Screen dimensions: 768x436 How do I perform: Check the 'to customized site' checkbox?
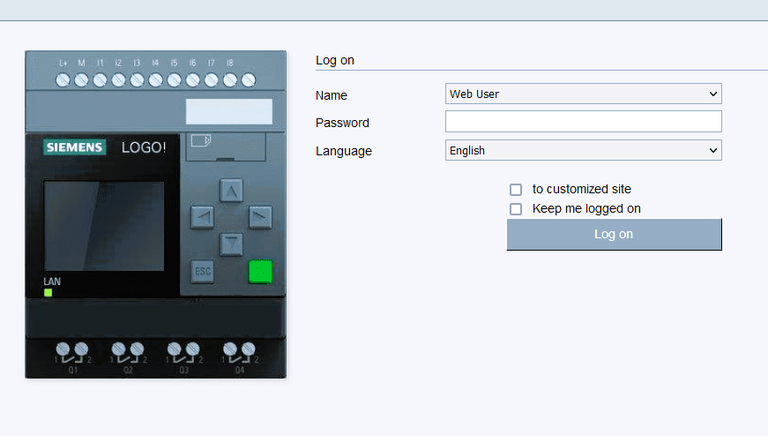pyautogui.click(x=515, y=190)
